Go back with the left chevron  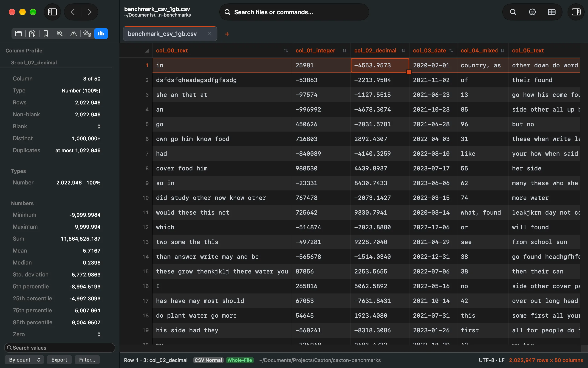click(73, 12)
